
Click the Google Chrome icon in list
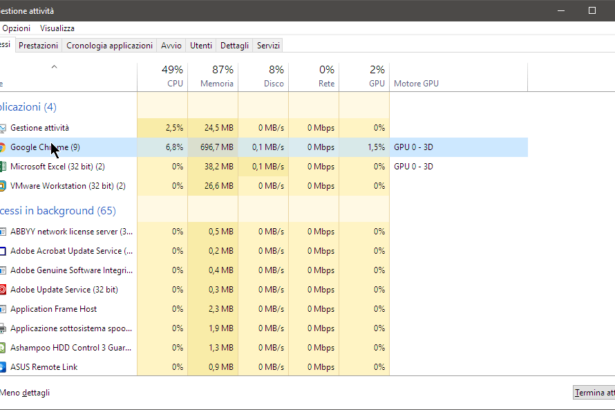click(x=3, y=147)
